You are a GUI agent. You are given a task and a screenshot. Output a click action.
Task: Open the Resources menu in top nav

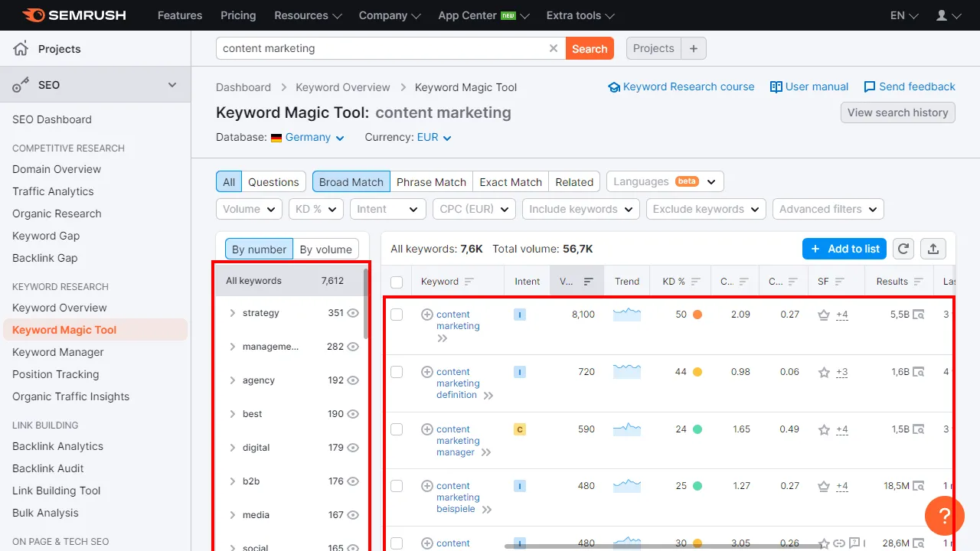[309, 15]
